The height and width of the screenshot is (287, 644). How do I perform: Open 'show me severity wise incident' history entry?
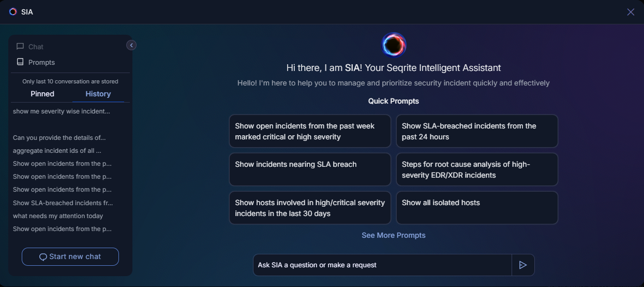coord(62,111)
